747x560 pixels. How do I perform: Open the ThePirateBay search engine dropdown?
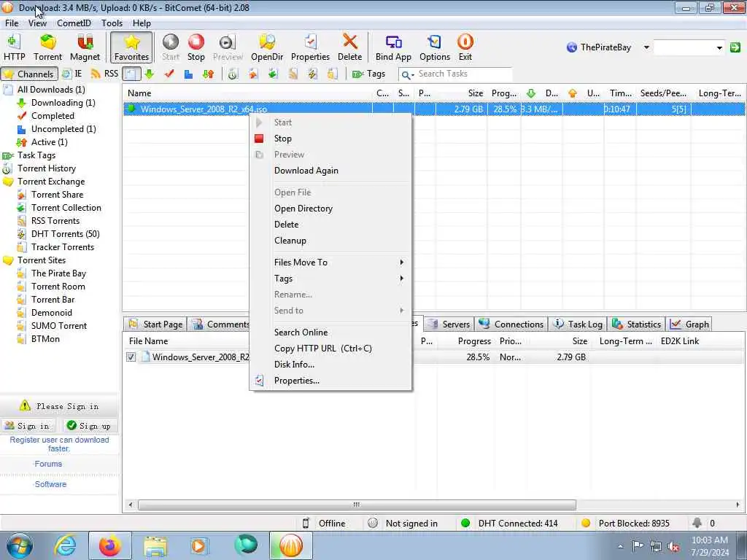click(x=646, y=47)
